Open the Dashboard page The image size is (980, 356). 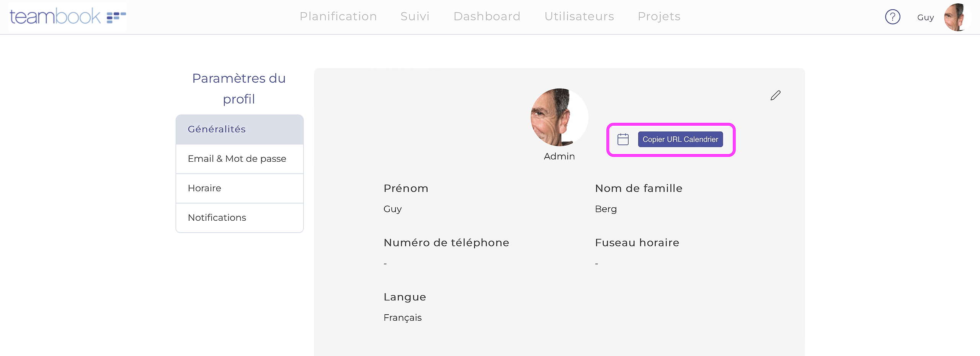pos(487,16)
